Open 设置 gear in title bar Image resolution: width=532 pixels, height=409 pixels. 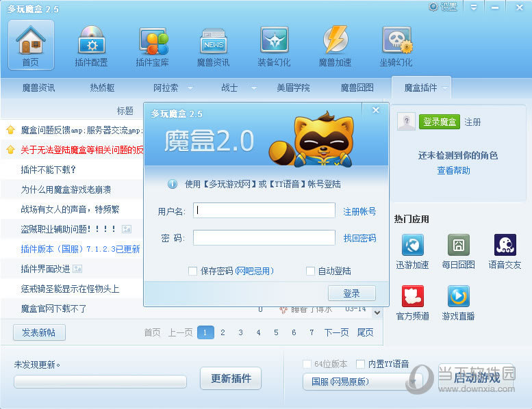pos(443,7)
